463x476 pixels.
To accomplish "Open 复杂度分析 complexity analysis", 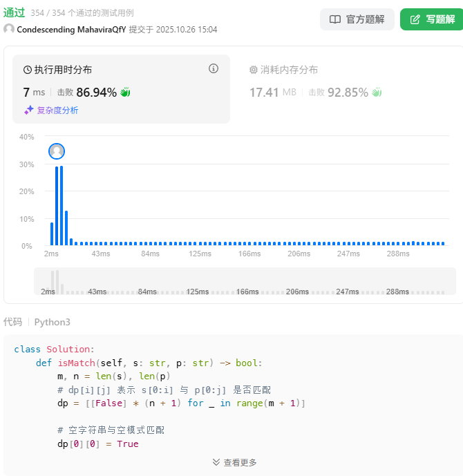I will click(x=57, y=110).
